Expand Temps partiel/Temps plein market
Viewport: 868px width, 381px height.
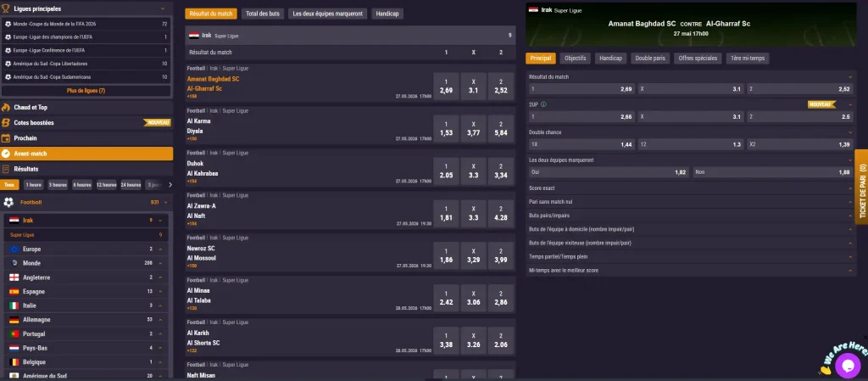click(x=850, y=257)
